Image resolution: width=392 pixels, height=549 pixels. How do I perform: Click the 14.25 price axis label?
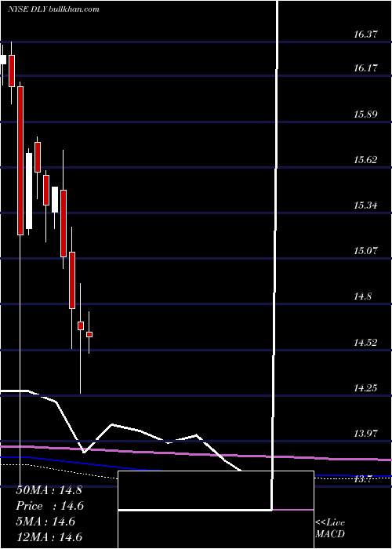tap(365, 388)
